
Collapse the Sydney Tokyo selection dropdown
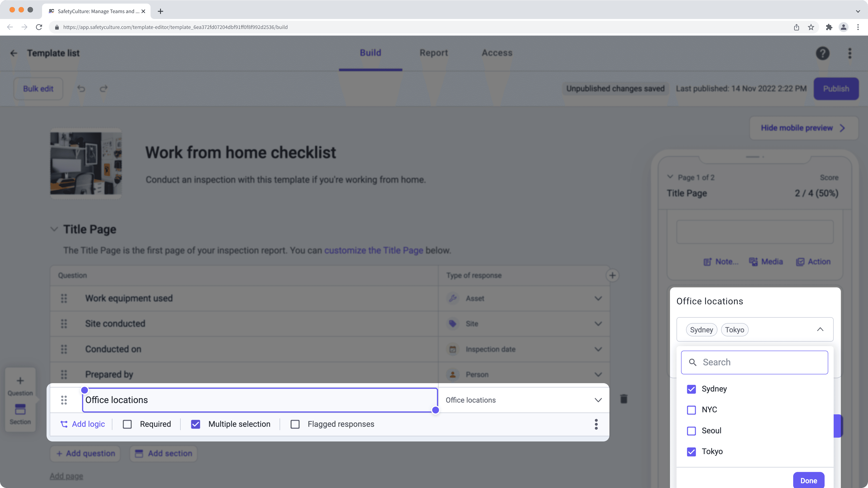(820, 329)
